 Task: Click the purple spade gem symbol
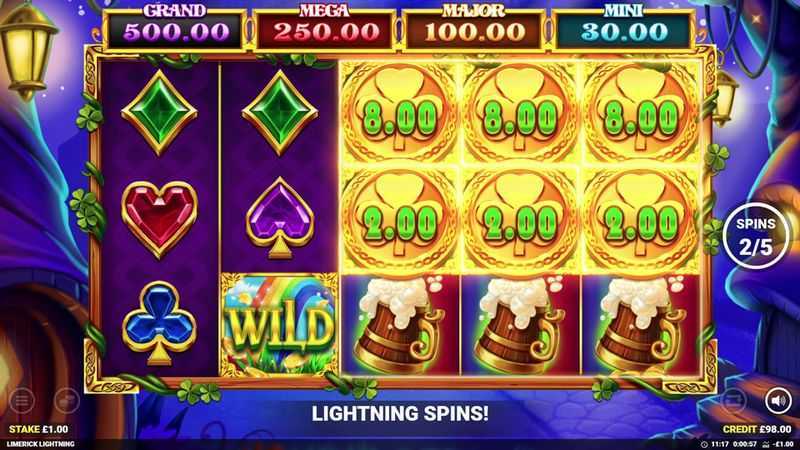[x=280, y=218]
